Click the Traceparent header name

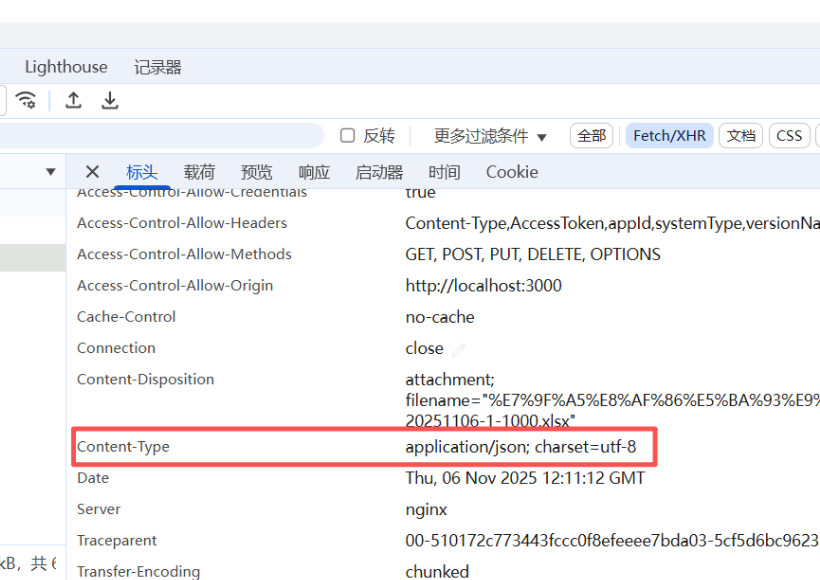click(x=117, y=540)
